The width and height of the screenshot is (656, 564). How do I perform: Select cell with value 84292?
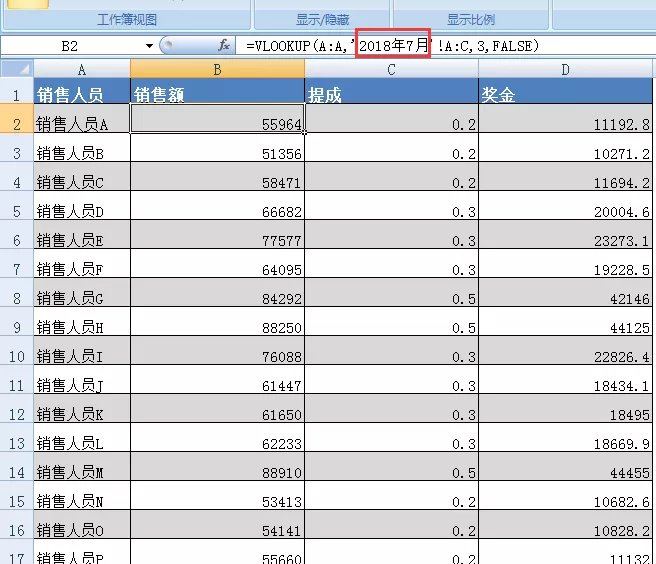click(x=218, y=292)
